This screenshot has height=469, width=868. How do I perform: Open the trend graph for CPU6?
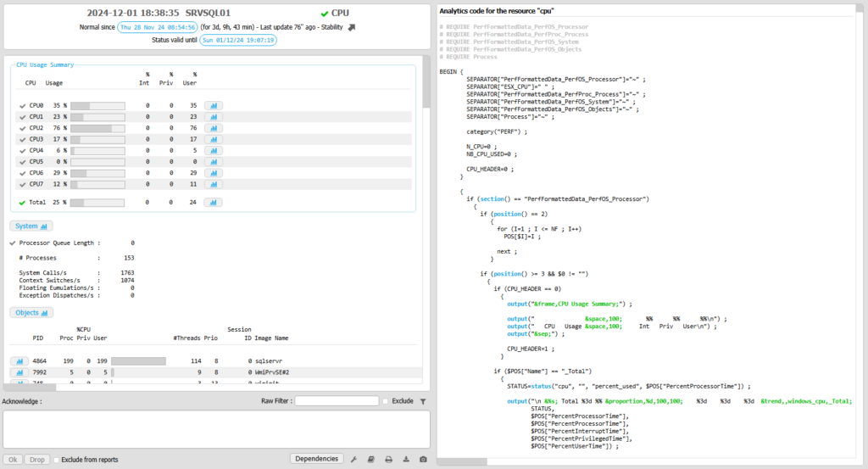pyautogui.click(x=213, y=173)
